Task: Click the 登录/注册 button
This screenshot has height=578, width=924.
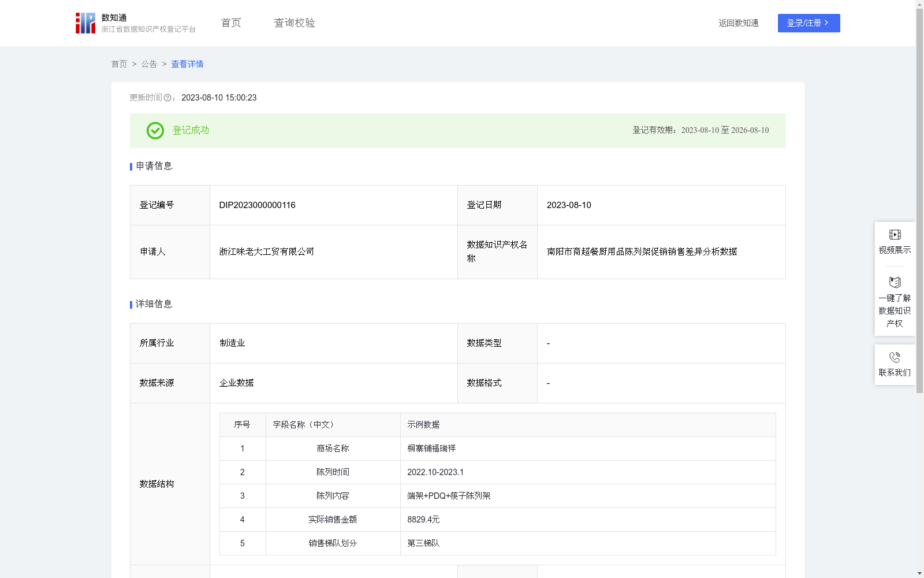Action: coord(808,23)
